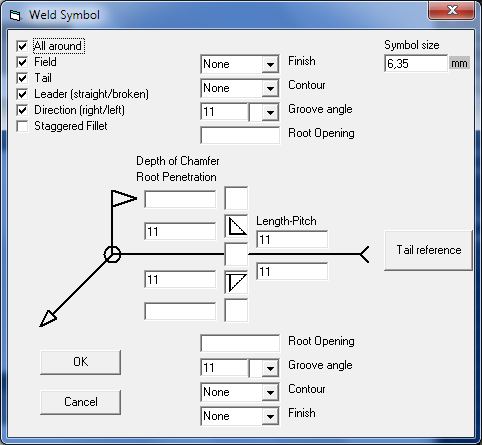Click the Symbol size input field
This screenshot has height=445, width=482.
[416, 63]
